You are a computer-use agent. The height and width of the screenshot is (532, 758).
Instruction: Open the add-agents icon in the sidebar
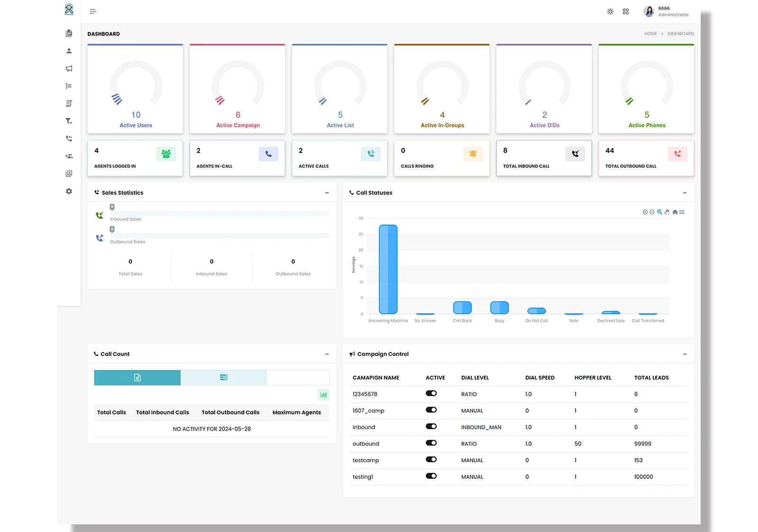pos(69,156)
